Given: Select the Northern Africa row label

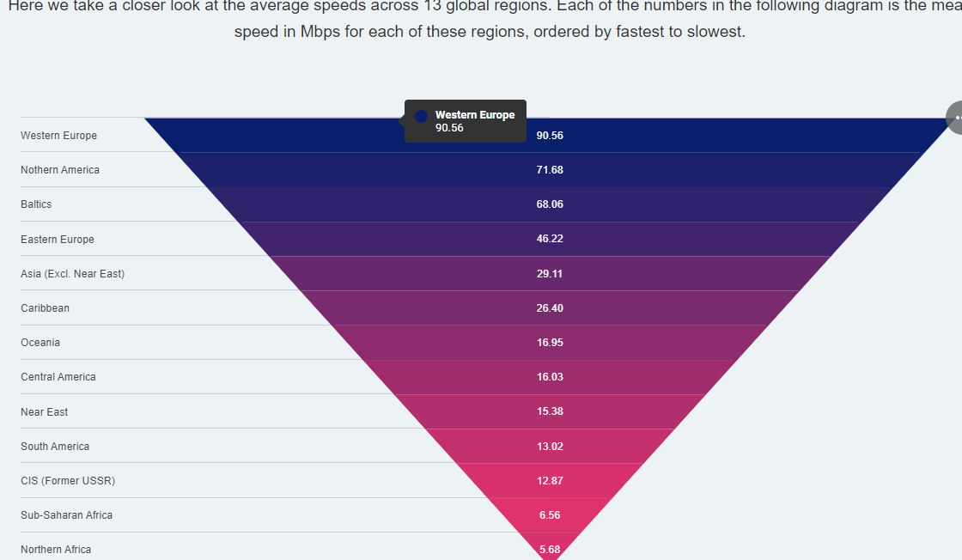Looking at the screenshot, I should [x=56, y=550].
